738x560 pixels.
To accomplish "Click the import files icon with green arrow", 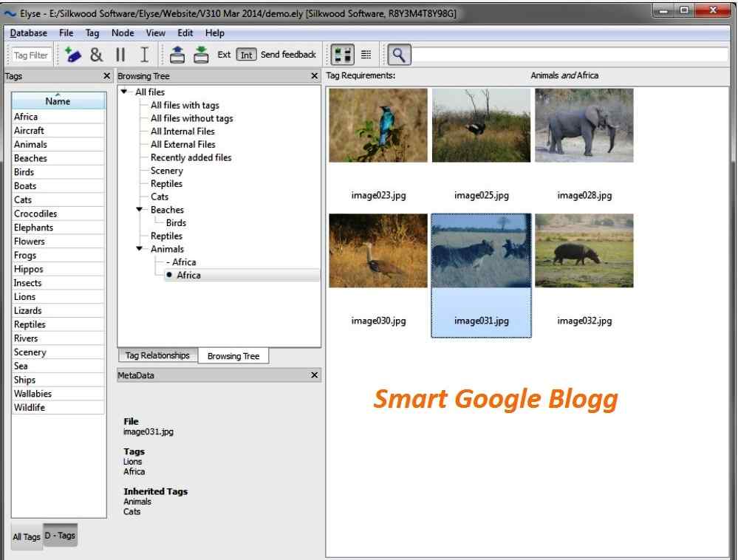I will click(200, 54).
